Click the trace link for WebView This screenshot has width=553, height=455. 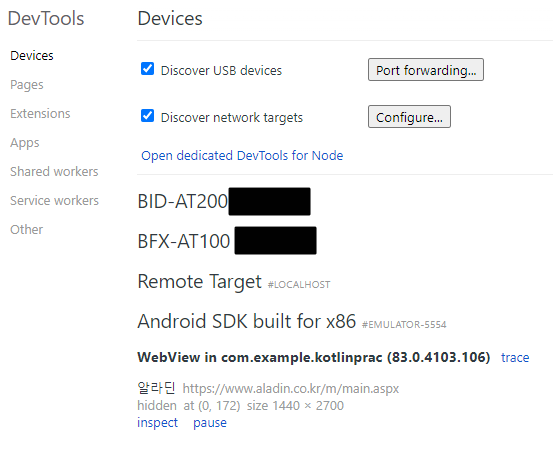pos(515,358)
